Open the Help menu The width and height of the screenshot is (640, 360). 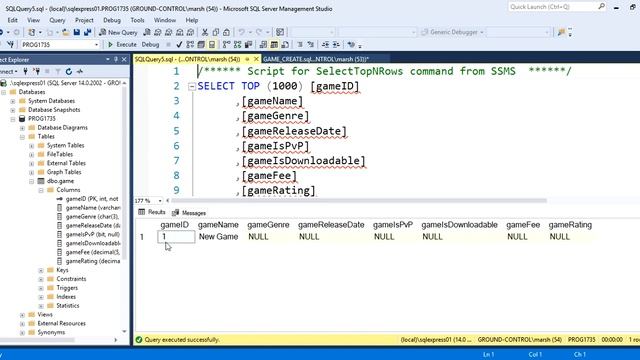click(x=191, y=20)
